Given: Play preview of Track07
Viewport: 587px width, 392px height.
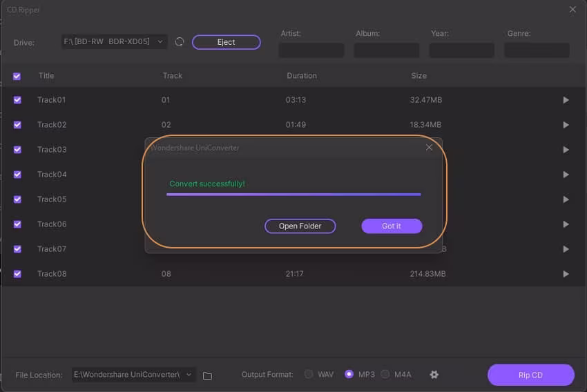Looking at the screenshot, I should point(566,249).
